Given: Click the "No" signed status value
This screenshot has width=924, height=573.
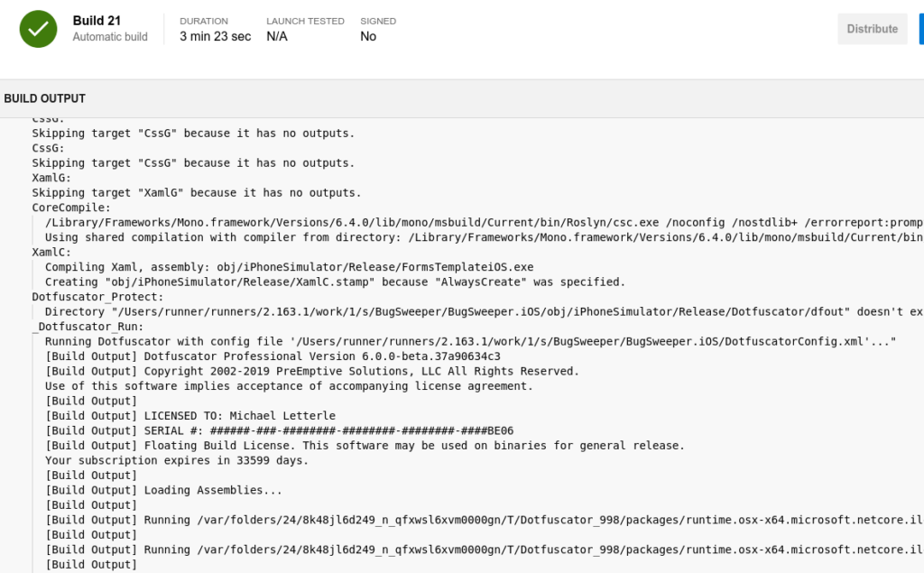Looking at the screenshot, I should pos(368,37).
